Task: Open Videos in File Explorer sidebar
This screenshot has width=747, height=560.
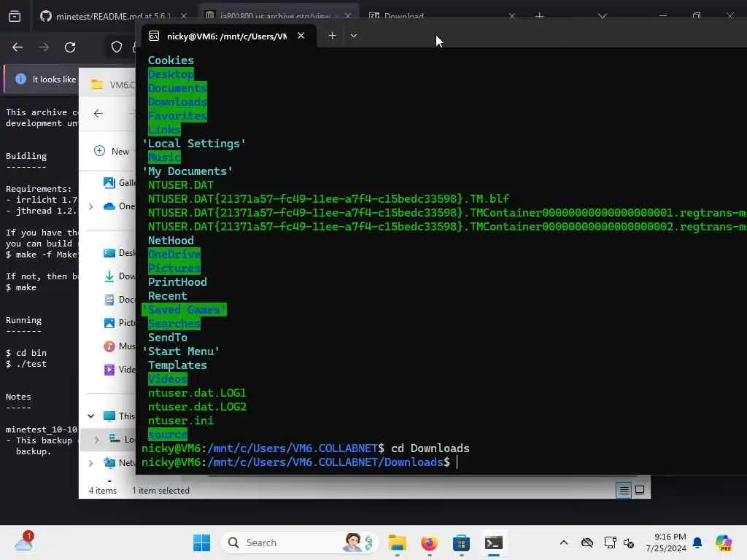Action: 119,370
